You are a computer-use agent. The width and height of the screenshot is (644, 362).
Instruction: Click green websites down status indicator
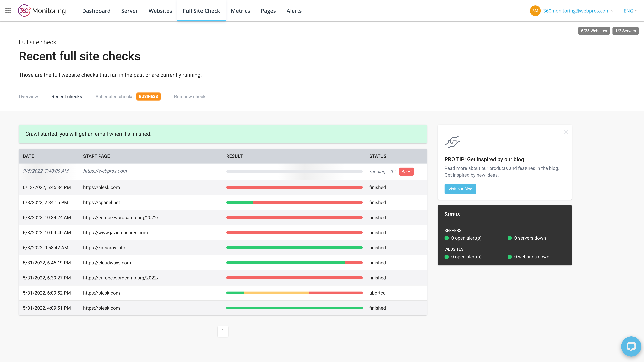509,257
